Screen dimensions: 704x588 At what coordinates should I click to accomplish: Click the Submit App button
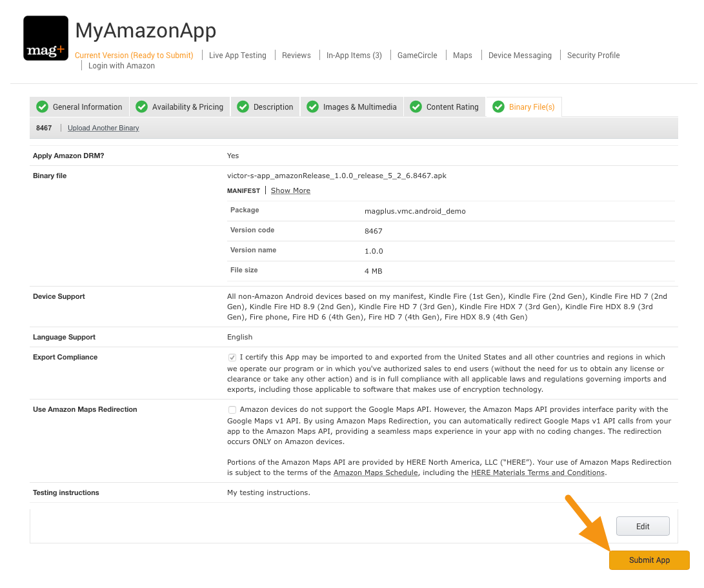[649, 560]
